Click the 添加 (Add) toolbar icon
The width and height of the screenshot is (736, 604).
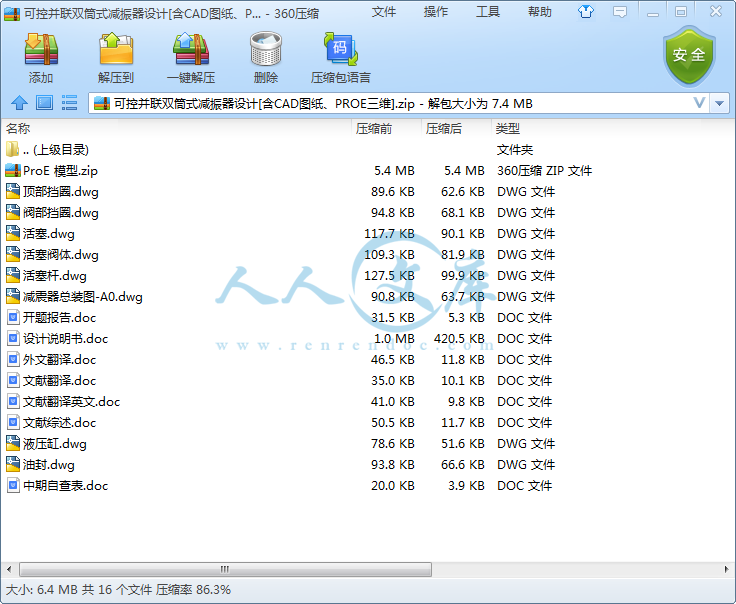41,49
